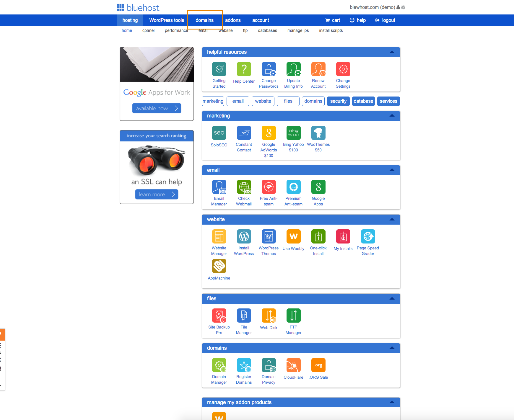
Task: Open CloudFlare from domains section
Action: (x=293, y=365)
